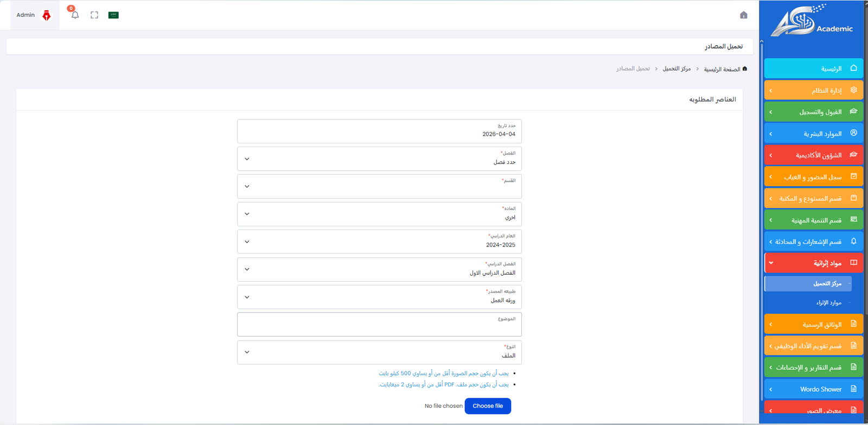868x425 pixels.
Task: Open the الفصل dropdown showing حدد فصل
Action: tap(379, 159)
